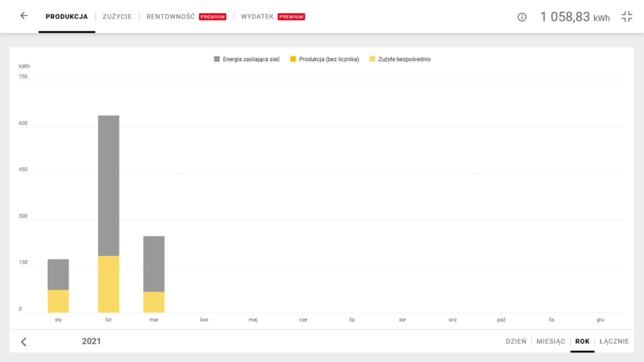Toggle 'Produkcja (bez licznika)' legend series
644x362 pixels.
pos(323,59)
